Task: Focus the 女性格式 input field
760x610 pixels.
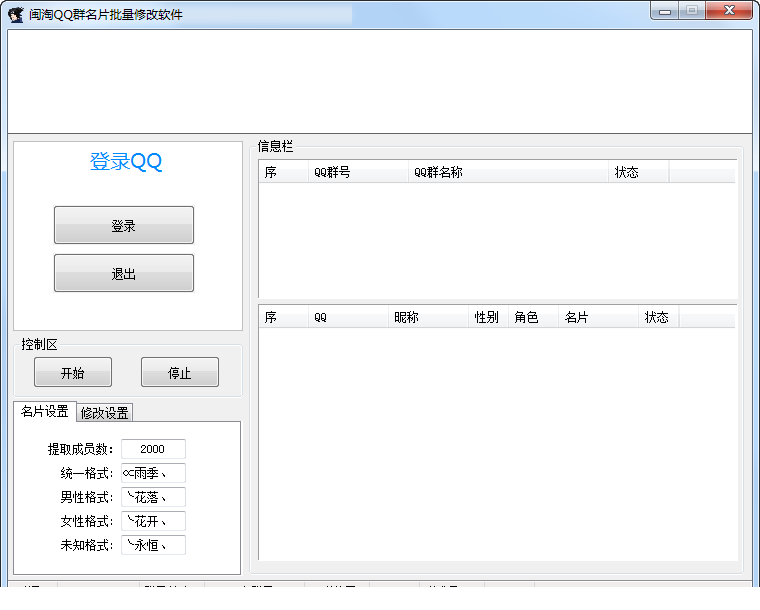Action: click(153, 521)
